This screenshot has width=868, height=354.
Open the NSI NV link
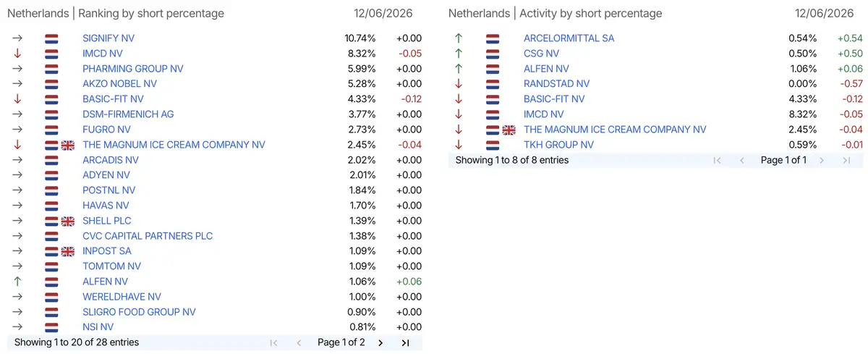98,327
